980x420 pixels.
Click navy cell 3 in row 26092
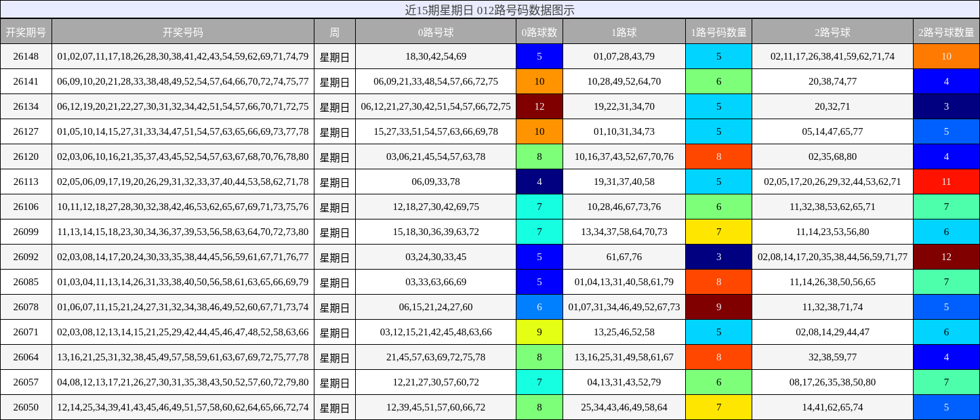point(719,257)
